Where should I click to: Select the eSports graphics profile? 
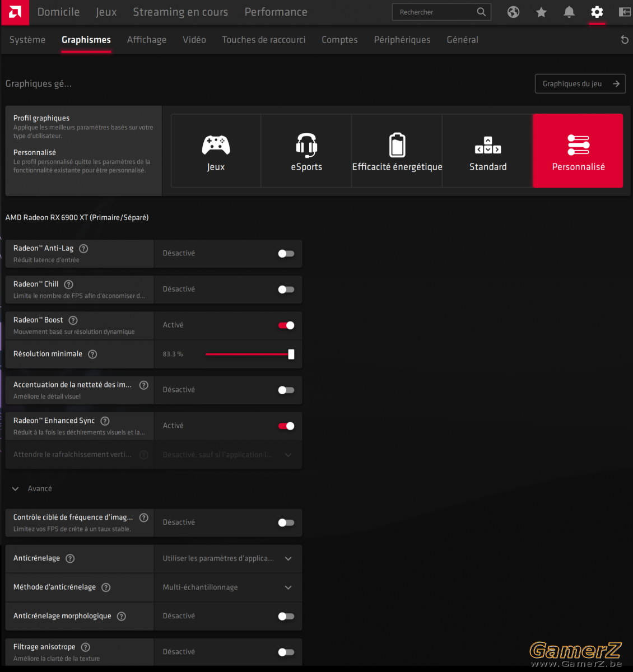pos(306,151)
